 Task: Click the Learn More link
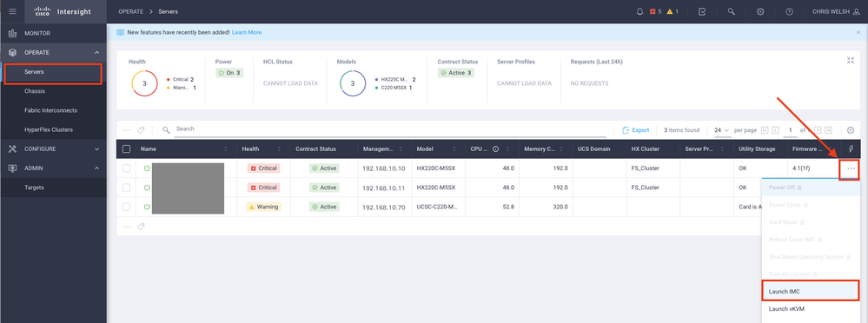pos(247,33)
